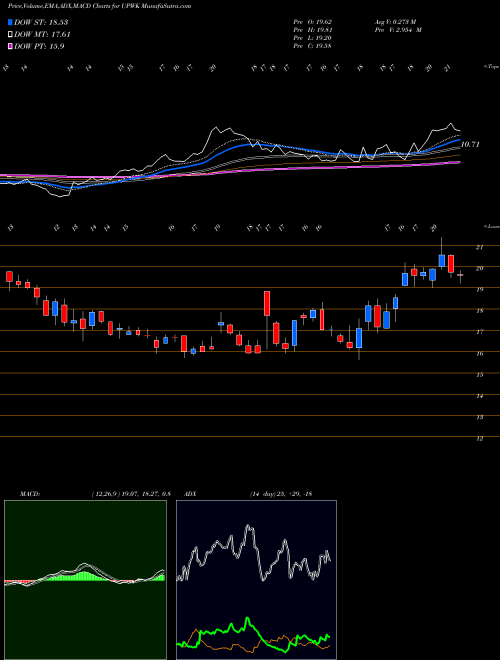Viewport: 500px width, 660px height.
Task: Click the 'Pre H: 19.81' value
Action: [x=313, y=30]
